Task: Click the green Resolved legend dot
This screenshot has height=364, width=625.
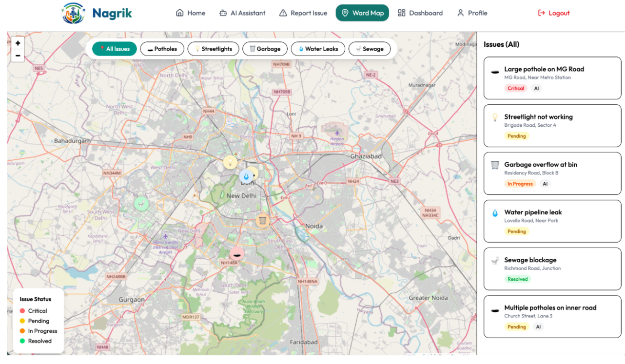Action: coord(22,341)
